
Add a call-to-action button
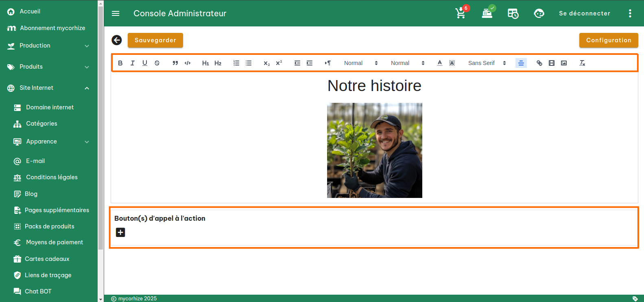[x=120, y=232]
